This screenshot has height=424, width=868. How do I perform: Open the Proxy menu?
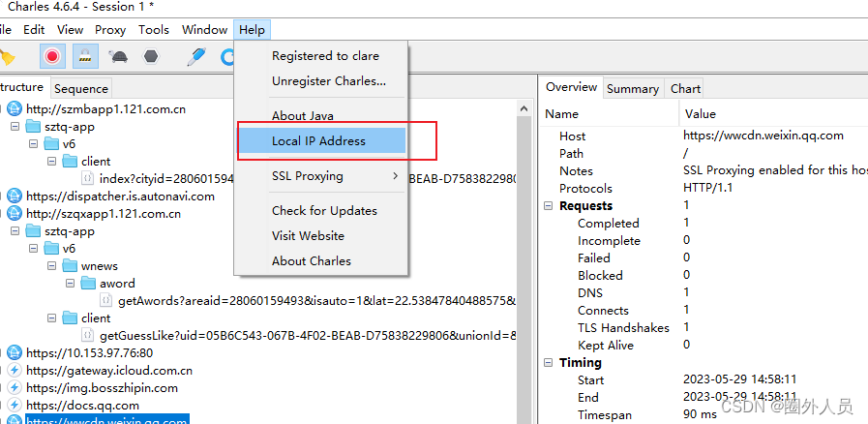tap(110, 29)
